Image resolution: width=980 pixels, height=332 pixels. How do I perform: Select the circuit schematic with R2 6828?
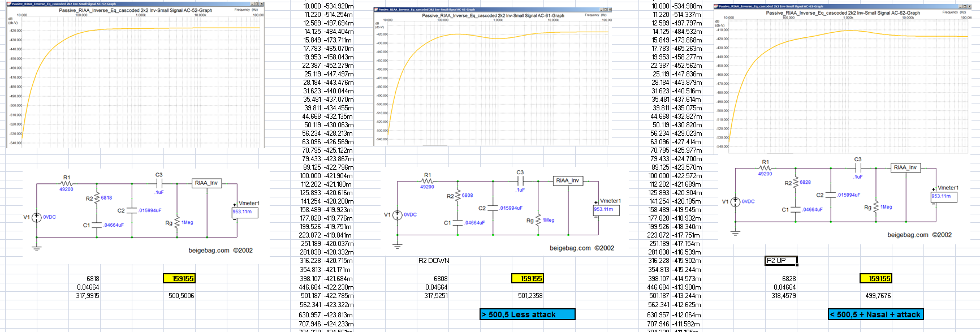pos(841,197)
